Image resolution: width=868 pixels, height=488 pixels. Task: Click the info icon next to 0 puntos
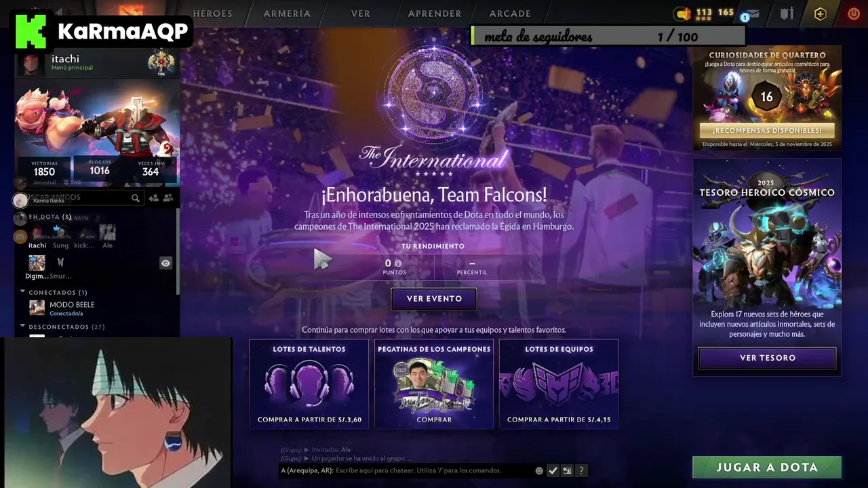click(398, 264)
